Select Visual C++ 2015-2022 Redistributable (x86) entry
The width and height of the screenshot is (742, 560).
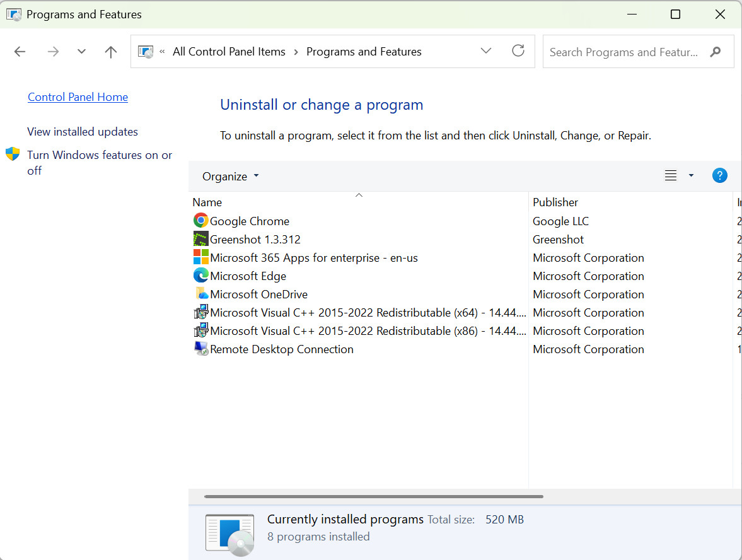[368, 331]
